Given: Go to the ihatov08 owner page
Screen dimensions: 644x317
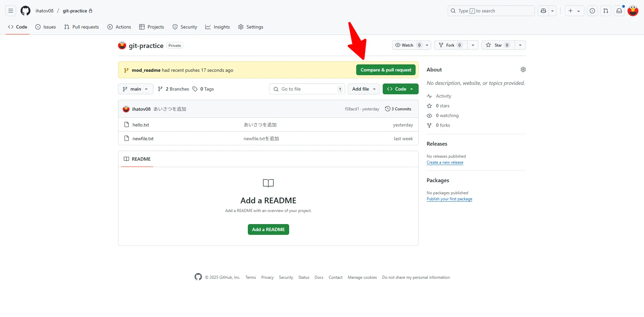Looking at the screenshot, I should [45, 11].
